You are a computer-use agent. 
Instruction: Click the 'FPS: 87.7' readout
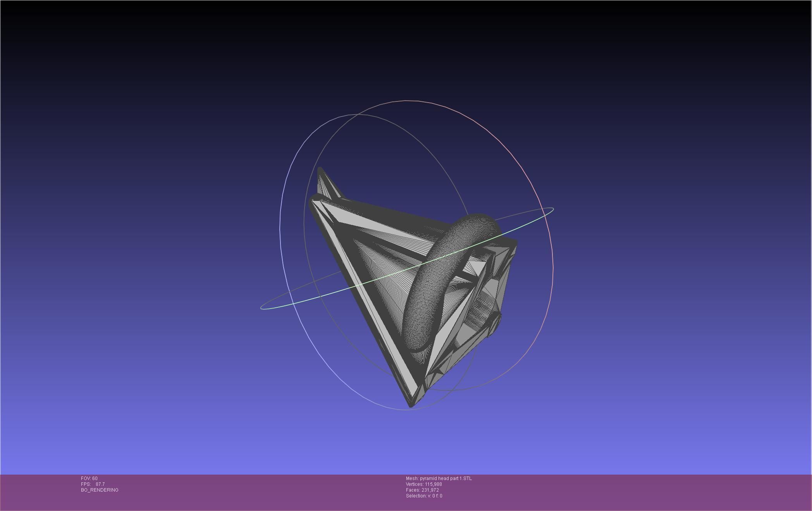(x=93, y=484)
